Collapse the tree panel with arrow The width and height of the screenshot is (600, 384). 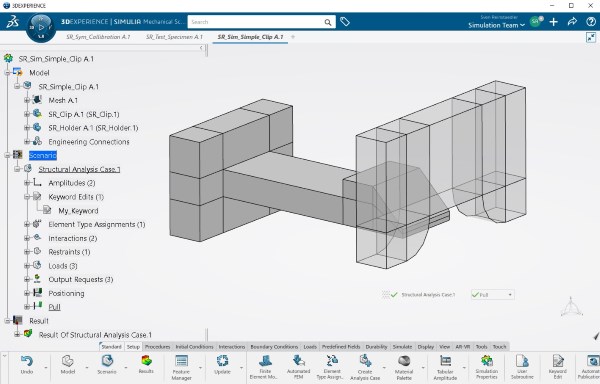click(201, 48)
